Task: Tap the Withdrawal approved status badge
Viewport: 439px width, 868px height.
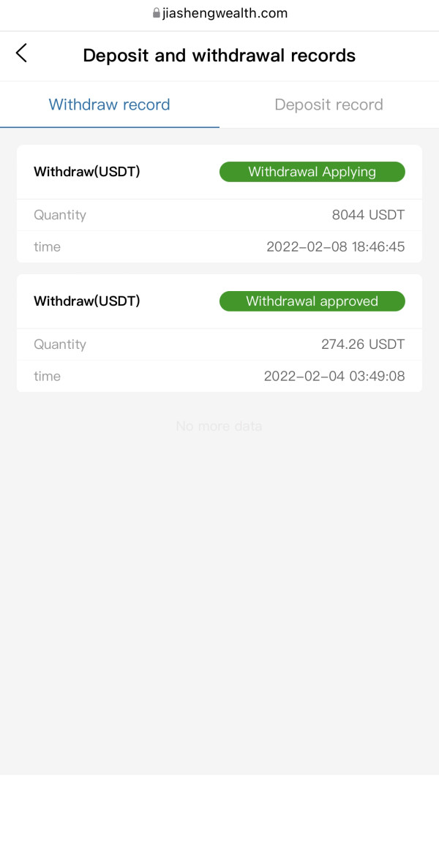Action: [312, 301]
